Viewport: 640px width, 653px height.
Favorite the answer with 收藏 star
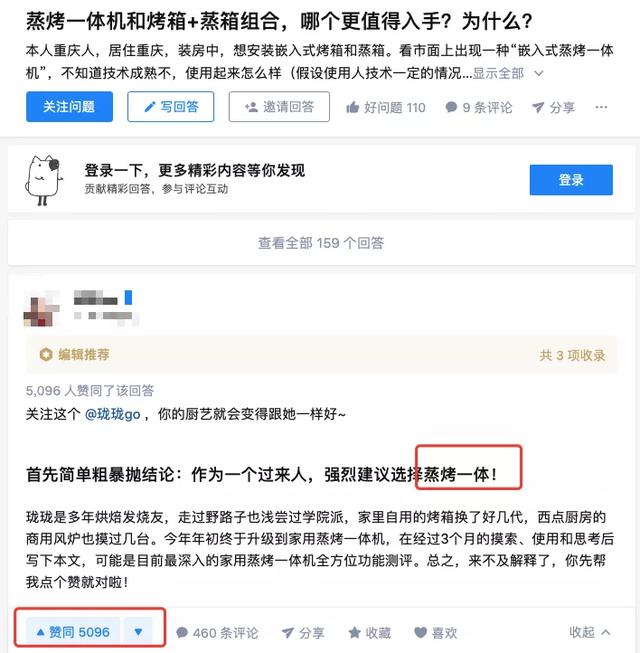(x=370, y=633)
